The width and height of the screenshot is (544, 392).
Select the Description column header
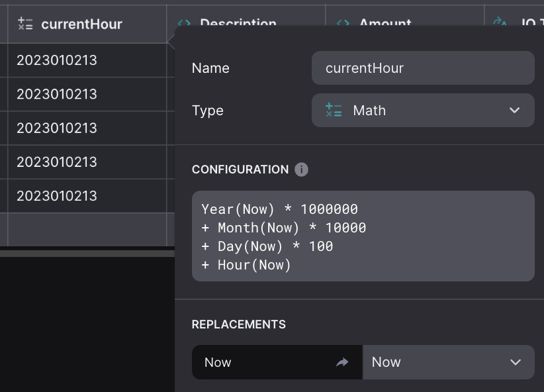click(246, 16)
